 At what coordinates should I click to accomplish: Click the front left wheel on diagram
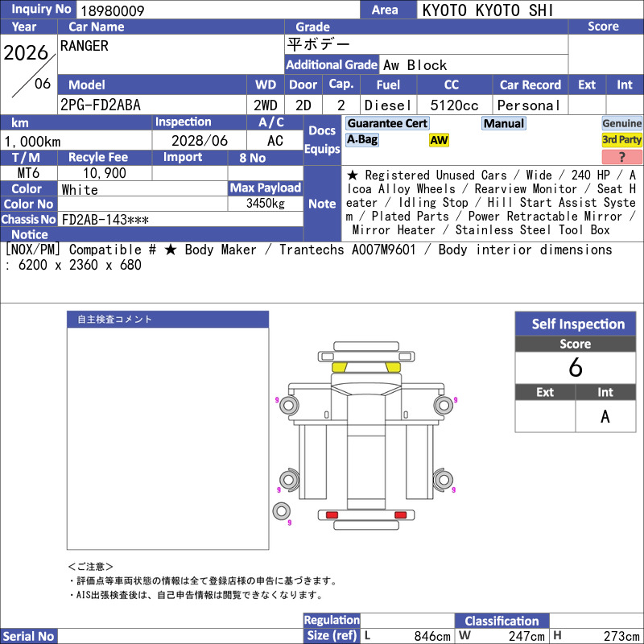point(289,406)
